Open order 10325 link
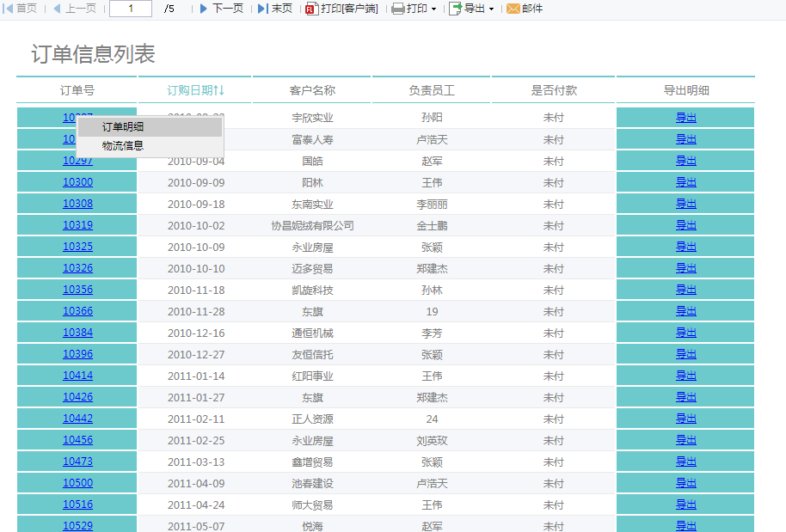Viewport: 786px width, 532px height. 77,247
